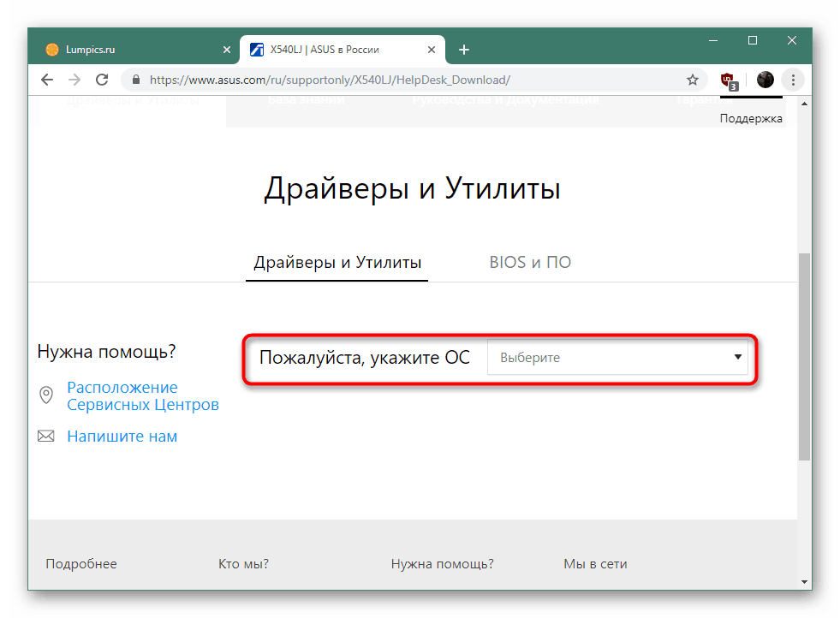The image size is (840, 618).
Task: Select the Драйверы и Утилиты tab
Action: point(337,263)
